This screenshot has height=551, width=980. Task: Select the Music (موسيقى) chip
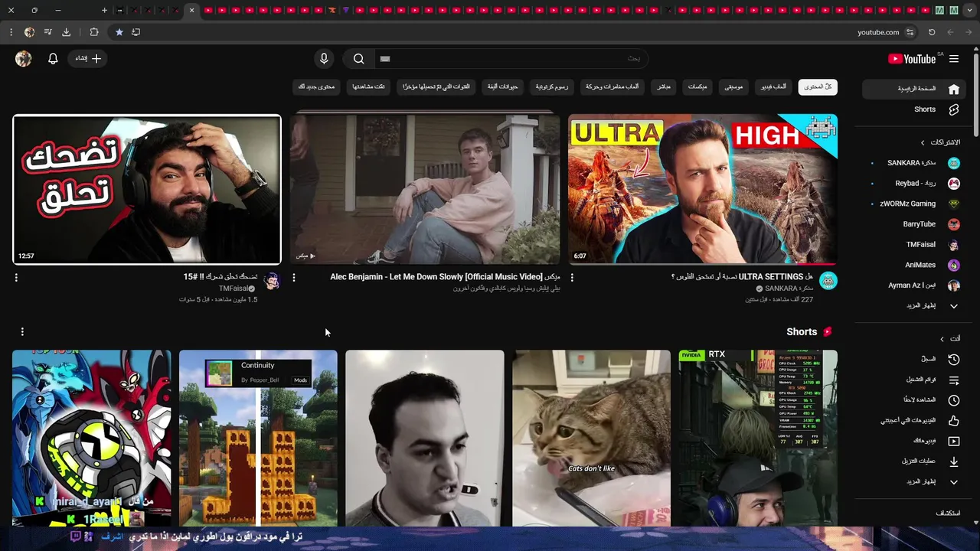[733, 87]
